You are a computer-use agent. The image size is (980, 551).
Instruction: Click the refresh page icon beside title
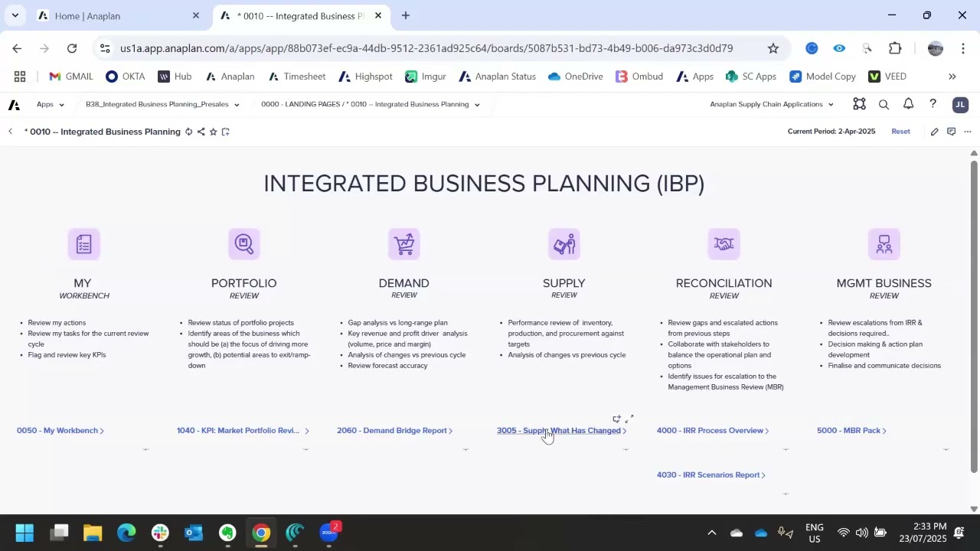[x=188, y=132]
